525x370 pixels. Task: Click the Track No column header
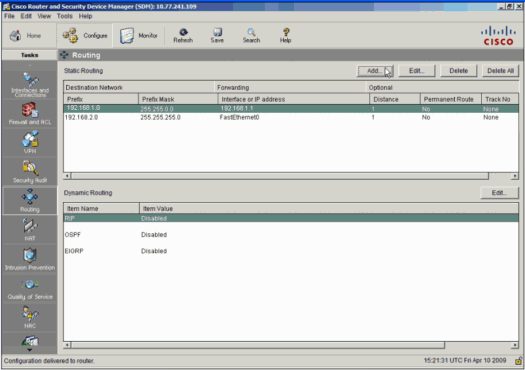(x=500, y=99)
